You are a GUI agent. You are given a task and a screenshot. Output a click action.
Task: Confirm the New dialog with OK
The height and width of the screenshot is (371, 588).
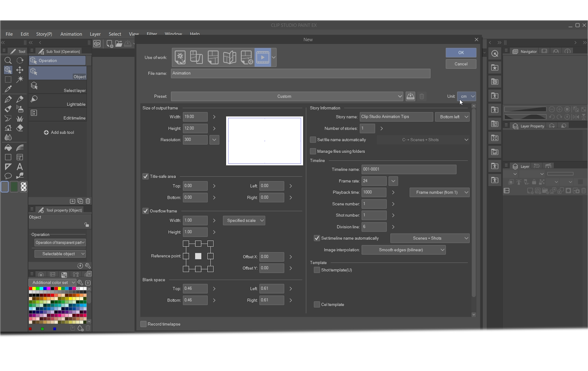(x=461, y=53)
